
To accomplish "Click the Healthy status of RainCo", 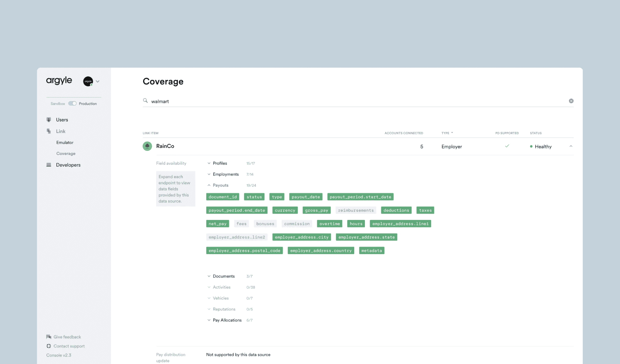I will (541, 146).
